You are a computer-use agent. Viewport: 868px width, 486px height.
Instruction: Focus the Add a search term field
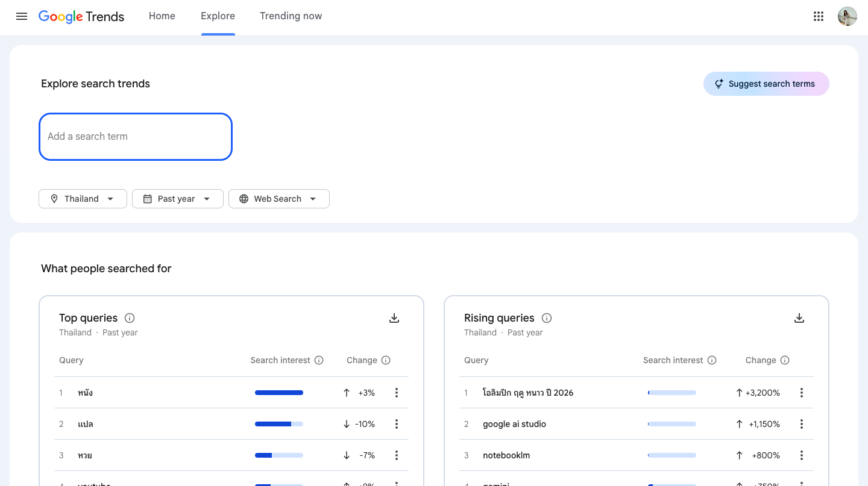coord(136,137)
